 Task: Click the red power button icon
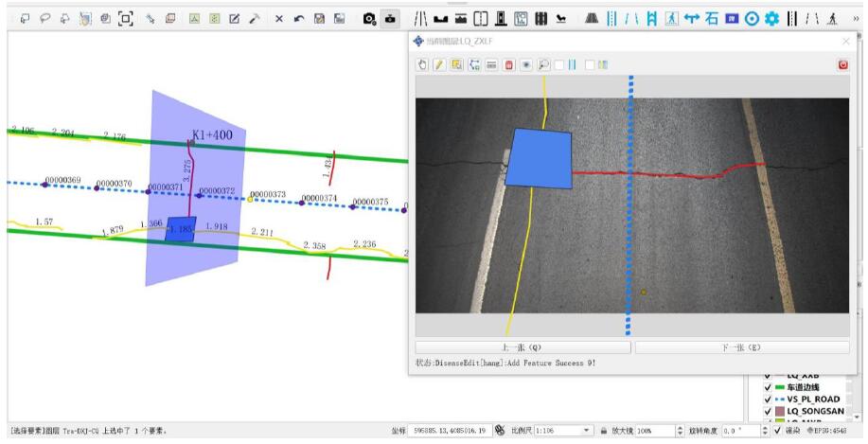click(x=842, y=64)
